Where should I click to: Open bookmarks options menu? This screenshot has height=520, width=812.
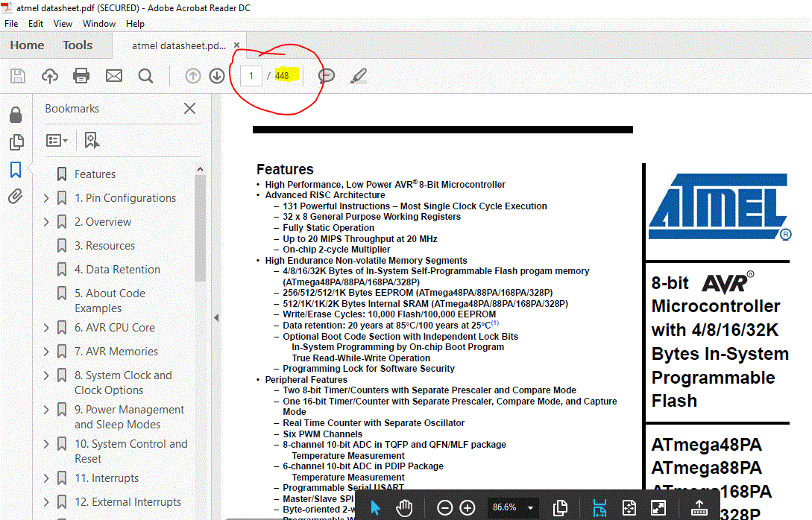click(57, 140)
